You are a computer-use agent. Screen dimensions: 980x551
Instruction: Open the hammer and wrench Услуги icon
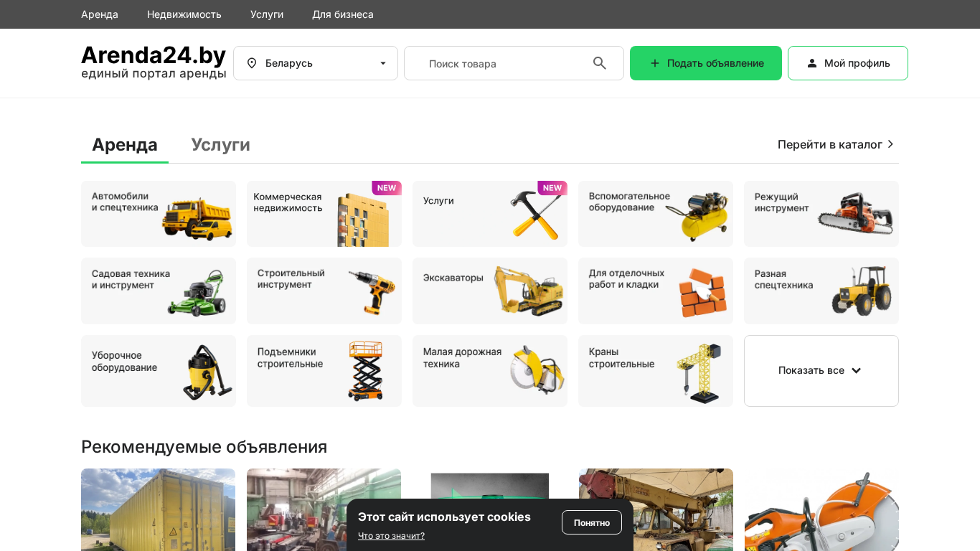[536, 215]
